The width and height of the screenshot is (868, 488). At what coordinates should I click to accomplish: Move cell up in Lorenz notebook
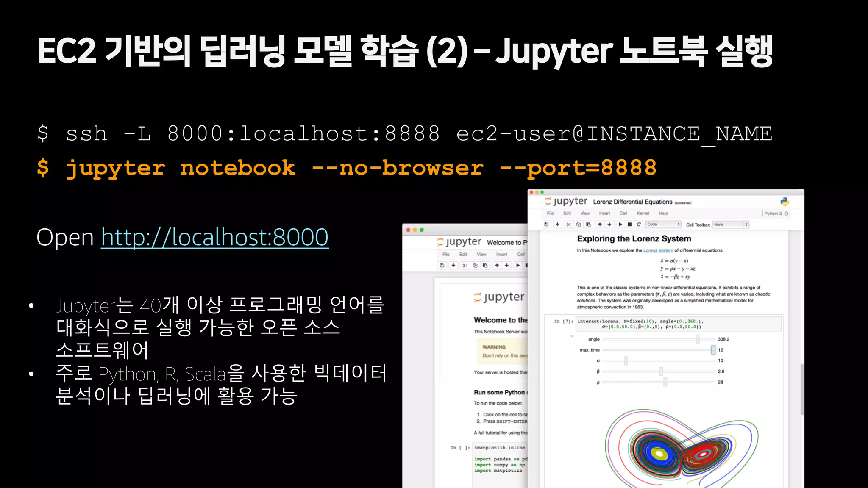600,225
